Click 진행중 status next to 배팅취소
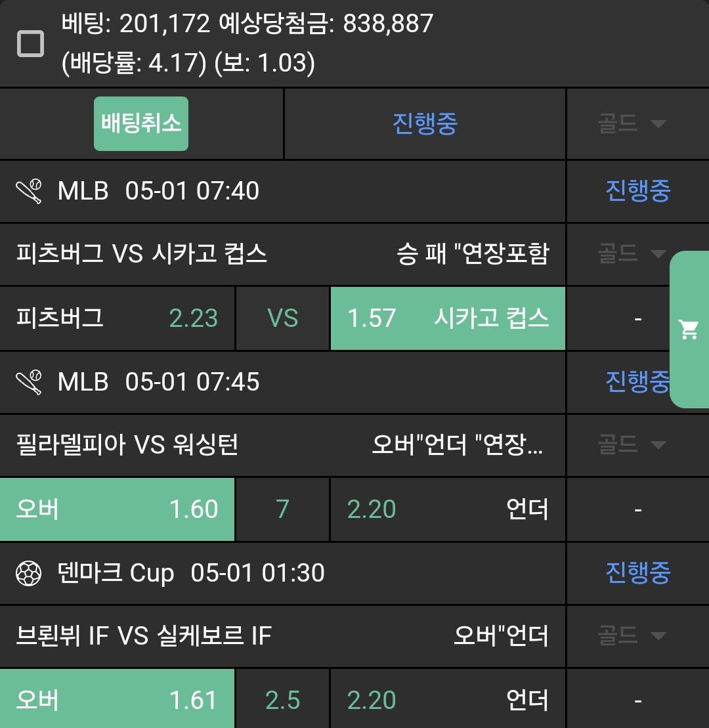The width and height of the screenshot is (709, 728). pos(425,124)
